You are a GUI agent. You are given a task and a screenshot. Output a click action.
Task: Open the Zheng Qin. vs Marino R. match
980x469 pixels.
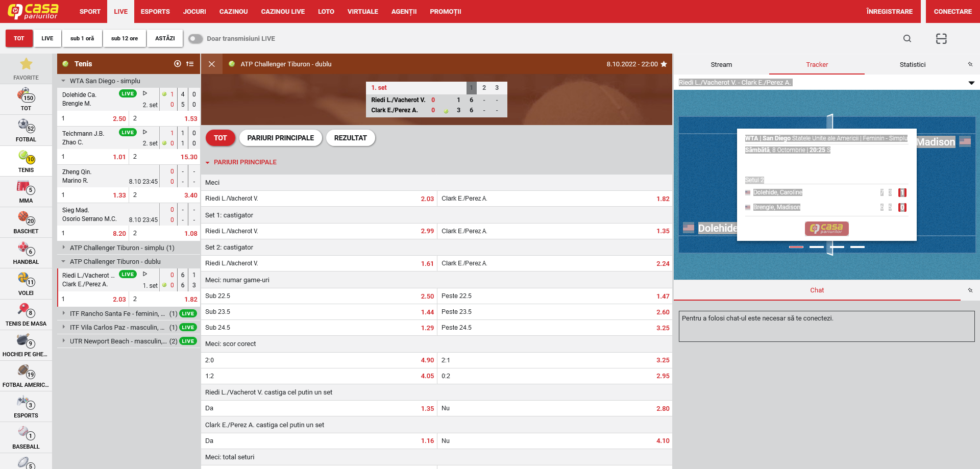coord(108,176)
